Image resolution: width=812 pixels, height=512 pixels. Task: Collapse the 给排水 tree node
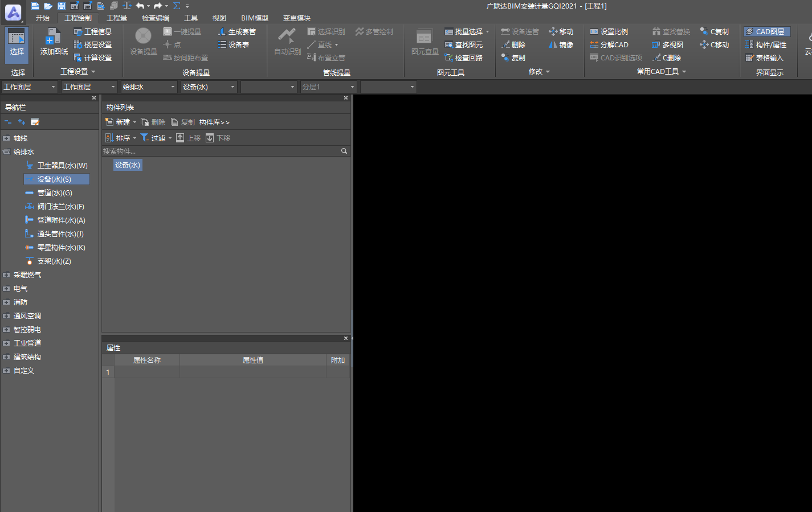tap(6, 152)
